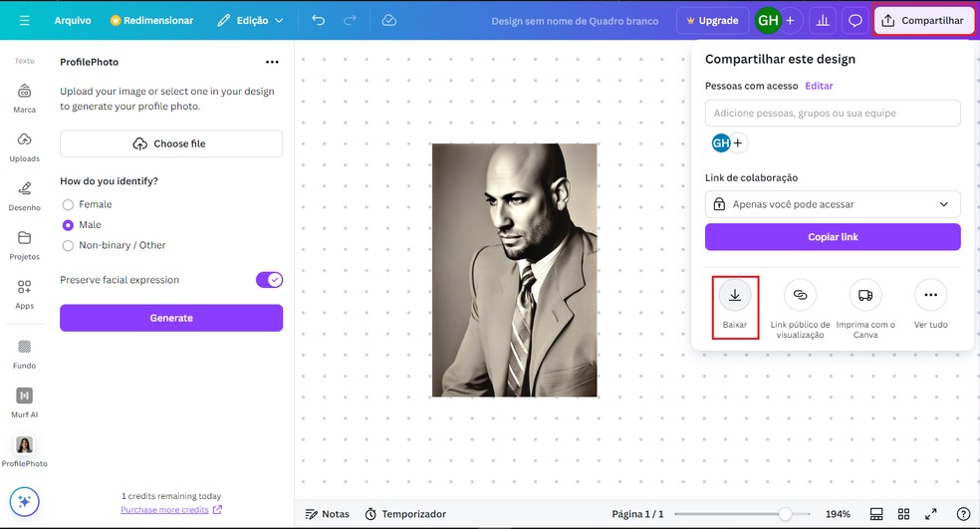Open the comments speech bubble icon
Image resolution: width=980 pixels, height=529 pixels.
point(855,21)
